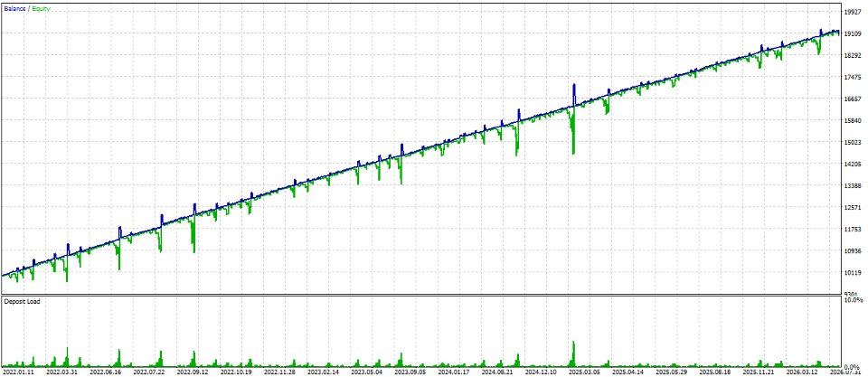The image size is (868, 377).
Task: Select the 19927 value on price axis
Action: point(852,12)
